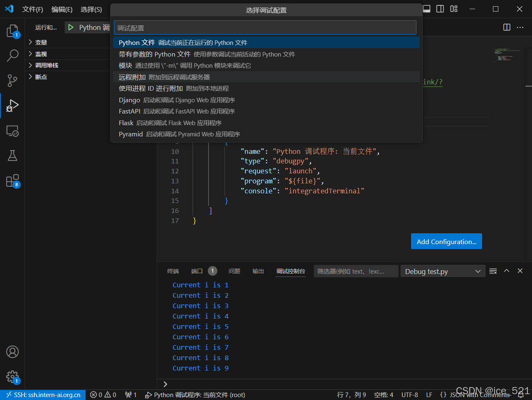Select the FastAPI debug configuration
Viewport: 532px width, 400px height.
tap(266, 111)
